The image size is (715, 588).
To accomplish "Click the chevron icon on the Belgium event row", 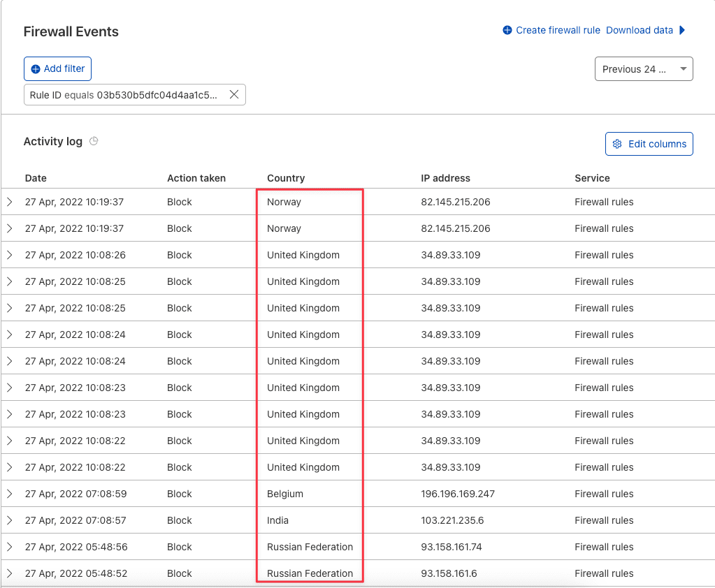I will point(10,494).
